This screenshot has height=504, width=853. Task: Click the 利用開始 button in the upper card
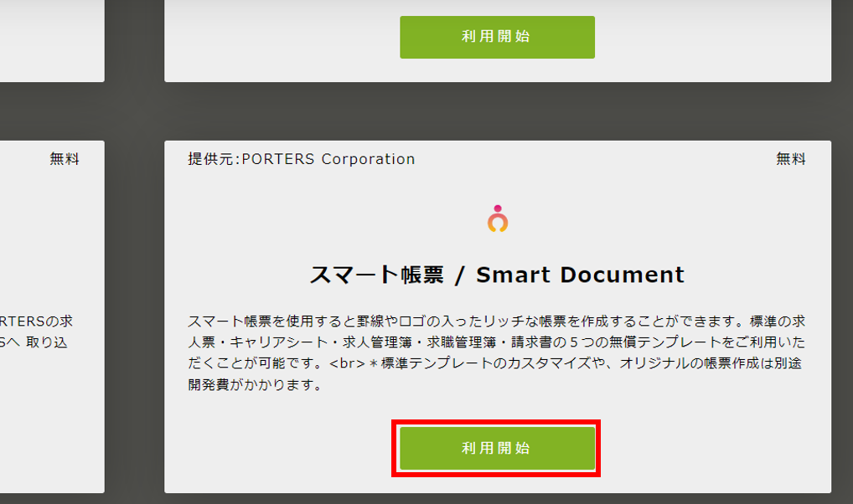pos(497,37)
